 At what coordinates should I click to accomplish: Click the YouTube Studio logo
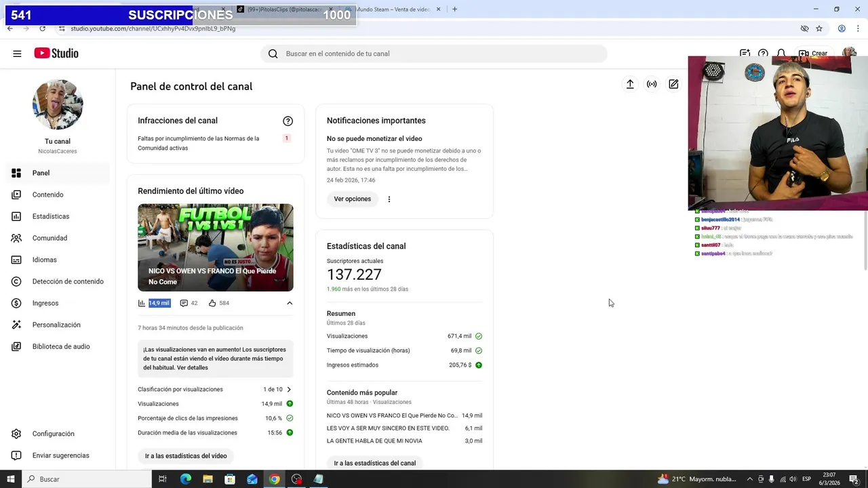[56, 54]
